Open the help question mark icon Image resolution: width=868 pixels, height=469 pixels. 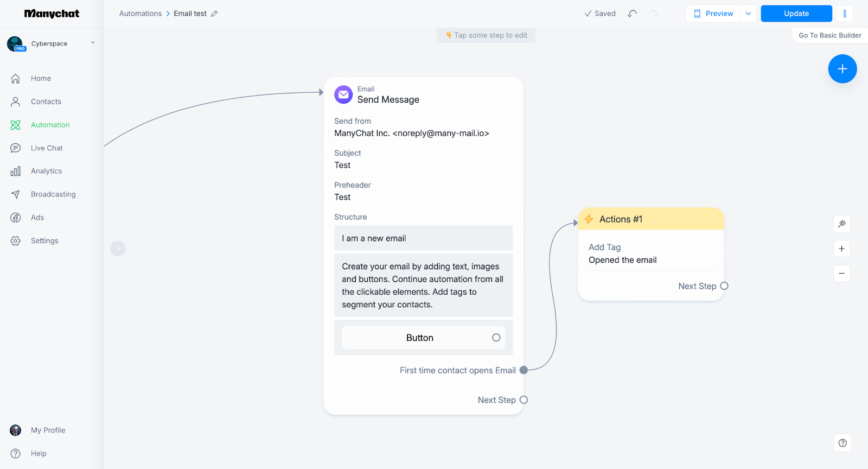(842, 443)
